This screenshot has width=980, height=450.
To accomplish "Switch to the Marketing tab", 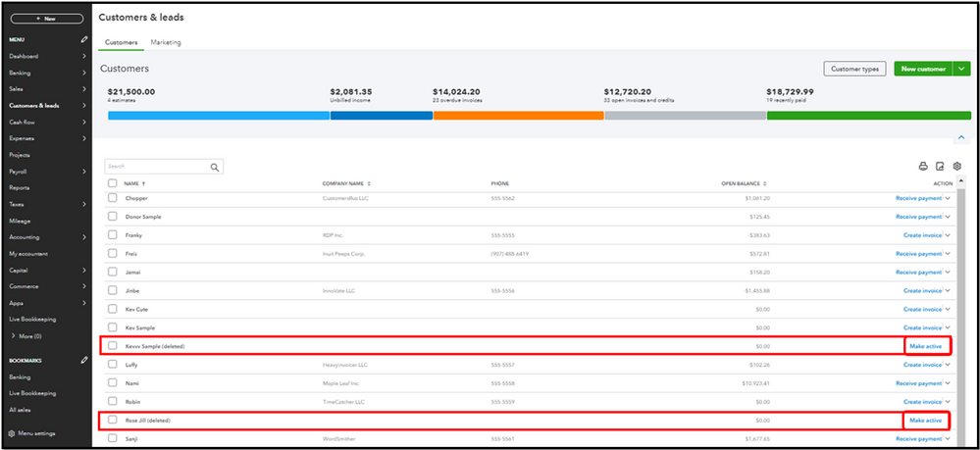I will 166,42.
